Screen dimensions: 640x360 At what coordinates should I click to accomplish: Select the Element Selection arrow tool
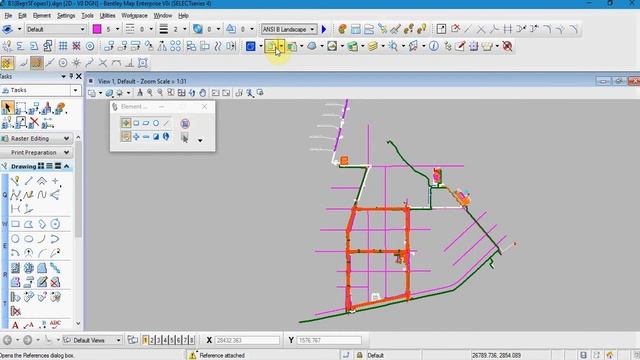click(x=7, y=108)
